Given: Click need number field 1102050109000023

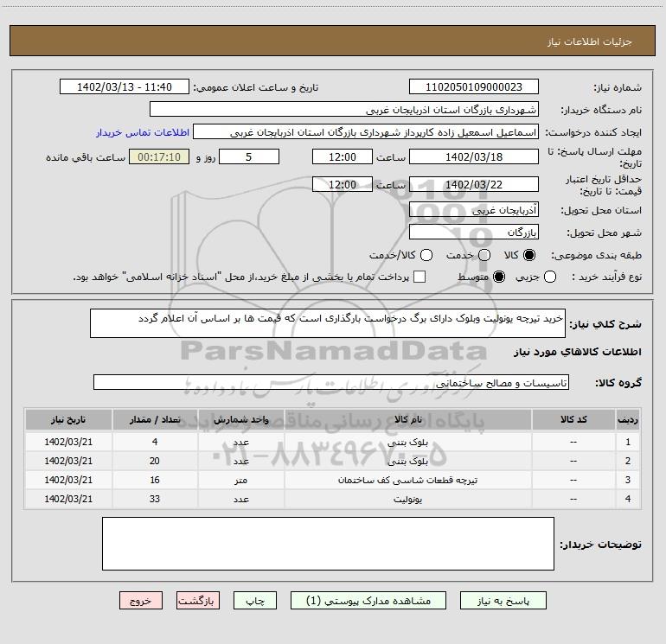Looking at the screenshot, I should pyautogui.click(x=474, y=87).
